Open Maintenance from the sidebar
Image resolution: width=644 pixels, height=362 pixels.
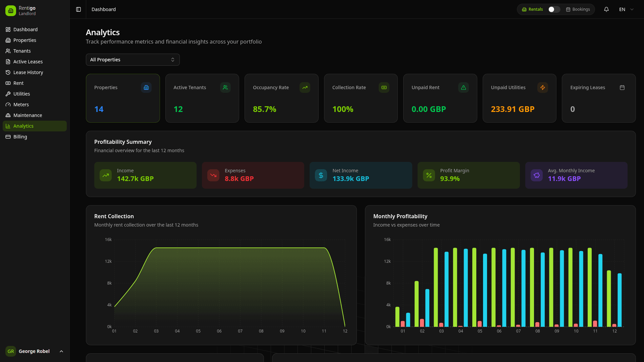click(28, 115)
